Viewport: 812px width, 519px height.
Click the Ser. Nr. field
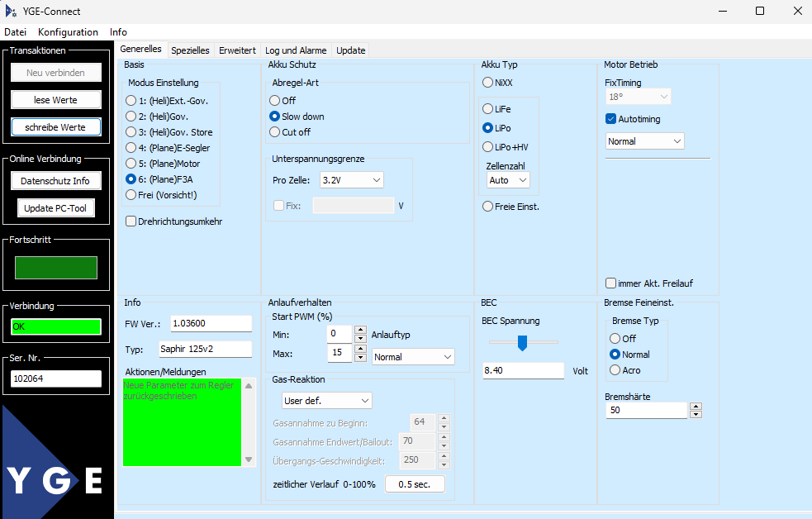tap(56, 379)
